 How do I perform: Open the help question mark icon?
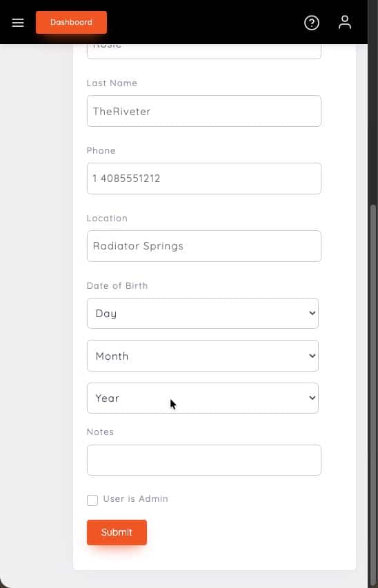point(312,23)
